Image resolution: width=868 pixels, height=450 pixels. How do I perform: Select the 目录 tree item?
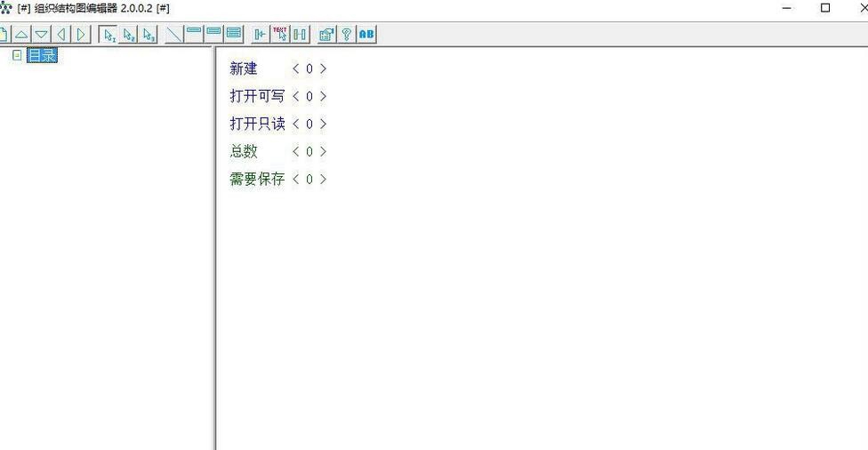click(42, 55)
